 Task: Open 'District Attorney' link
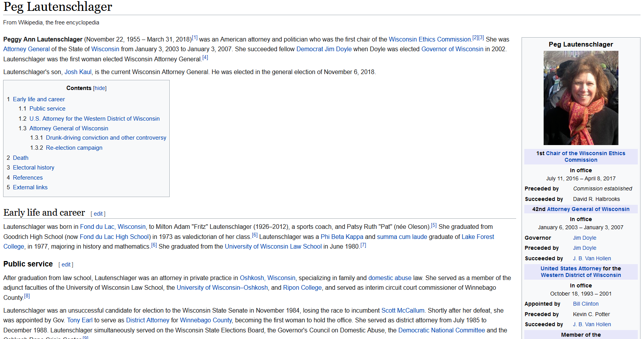tap(148, 320)
